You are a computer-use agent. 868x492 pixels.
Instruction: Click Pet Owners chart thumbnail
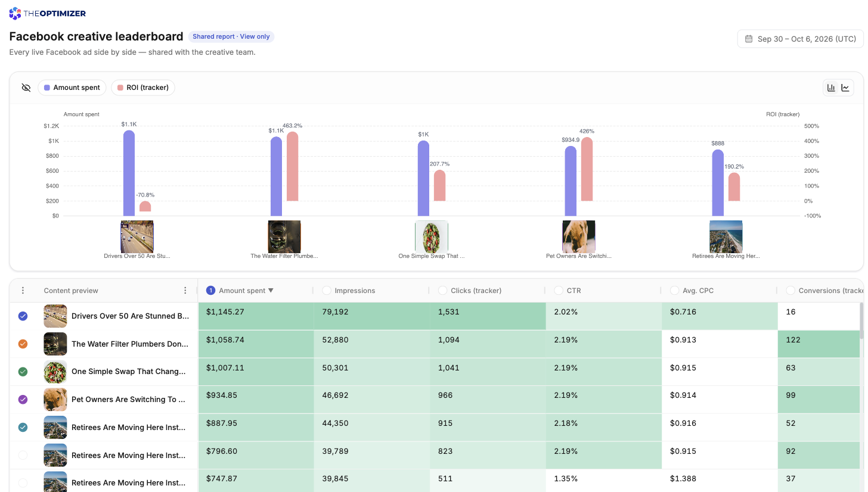point(579,236)
